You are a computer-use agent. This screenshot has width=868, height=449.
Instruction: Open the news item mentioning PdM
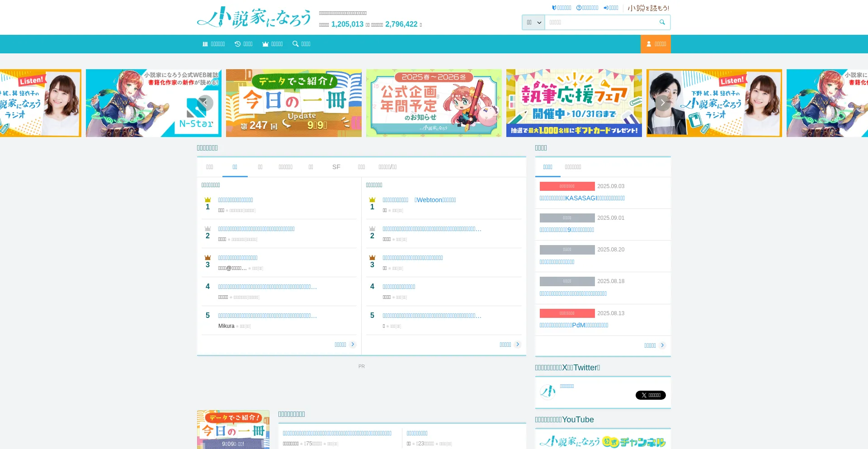click(x=574, y=325)
